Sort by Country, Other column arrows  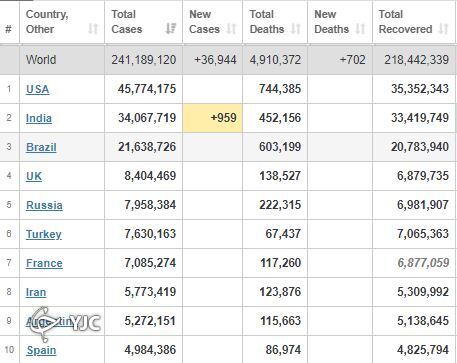(x=93, y=29)
